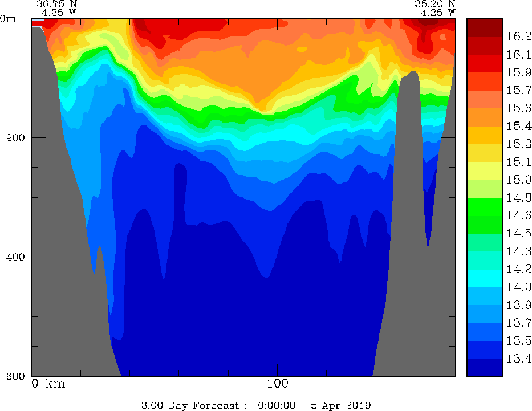Pick the bright green band between 14.8 and 14.6
The width and height of the screenshot is (532, 411).
click(485, 207)
